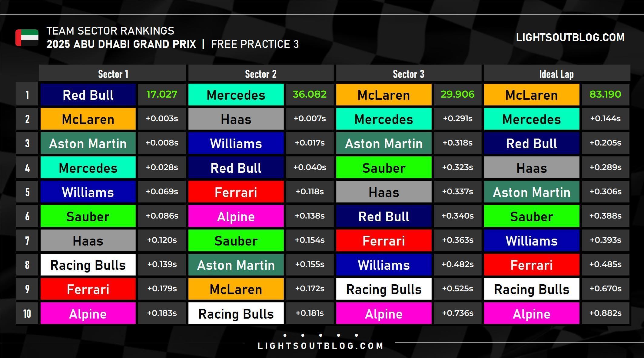
Task: Click the rank 10 row number
Action: [27, 313]
